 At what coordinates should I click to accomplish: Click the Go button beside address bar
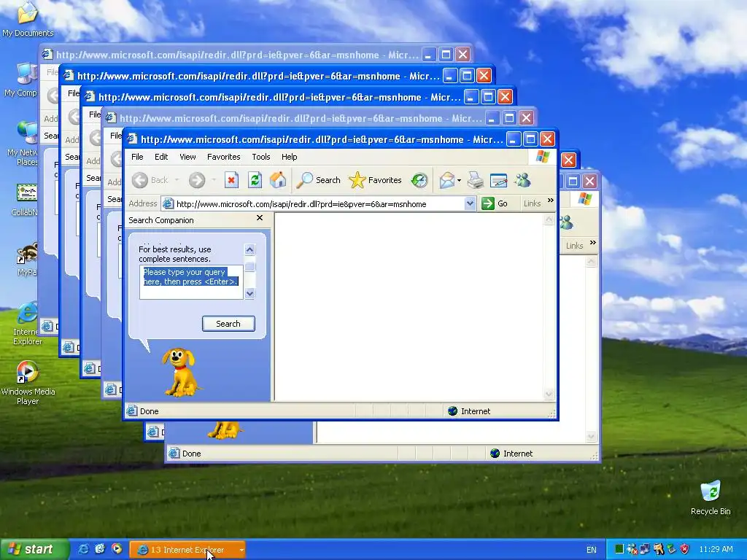(495, 204)
